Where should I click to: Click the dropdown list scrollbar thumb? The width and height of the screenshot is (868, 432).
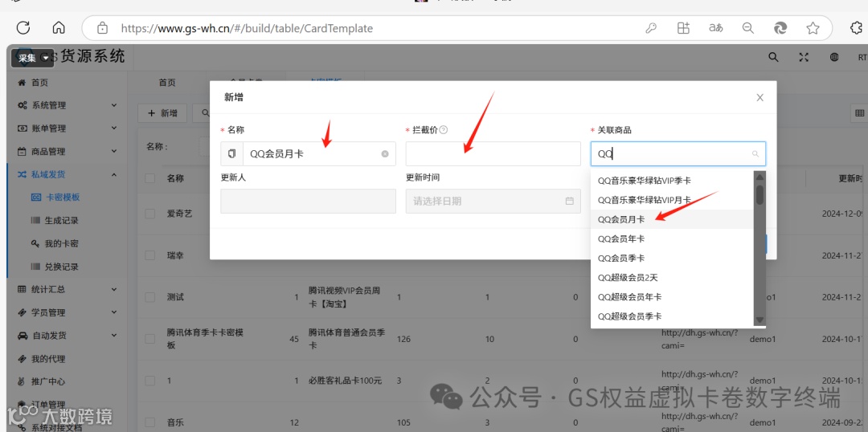tap(759, 194)
